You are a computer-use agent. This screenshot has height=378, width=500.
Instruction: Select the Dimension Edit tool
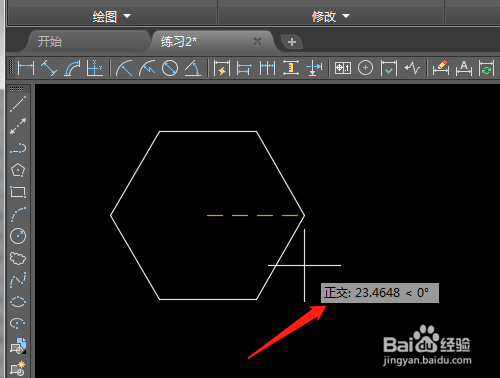pyautogui.click(x=441, y=68)
